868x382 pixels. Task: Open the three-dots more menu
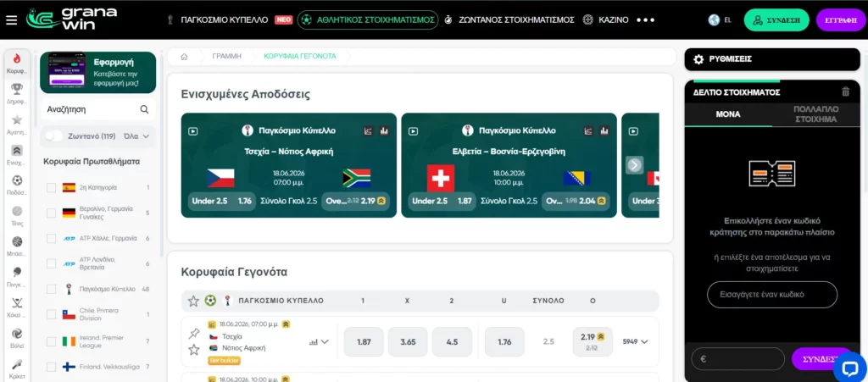coord(645,19)
